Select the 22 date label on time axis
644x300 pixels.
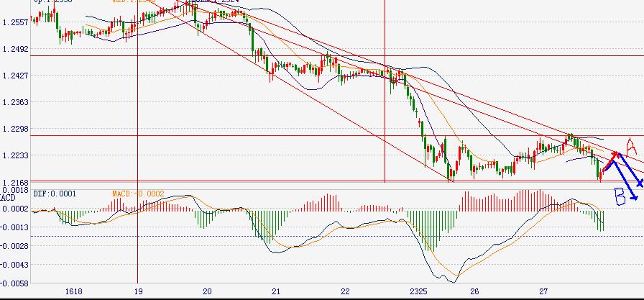(345, 292)
